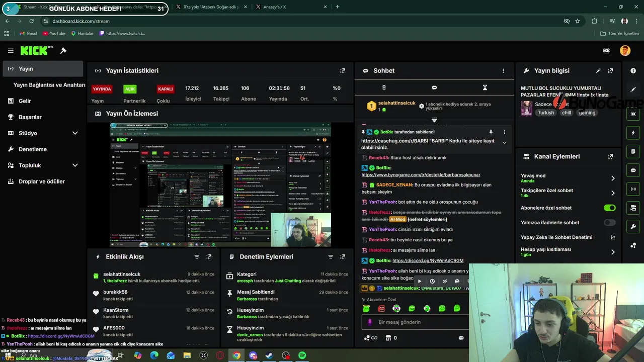Switch to the Anasayfa / X browser tab

[x=292, y=7]
